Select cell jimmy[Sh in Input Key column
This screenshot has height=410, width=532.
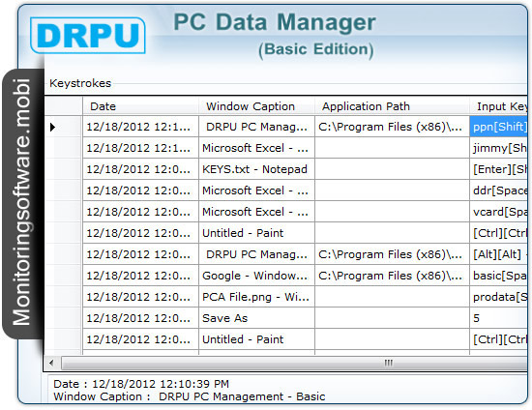point(499,148)
